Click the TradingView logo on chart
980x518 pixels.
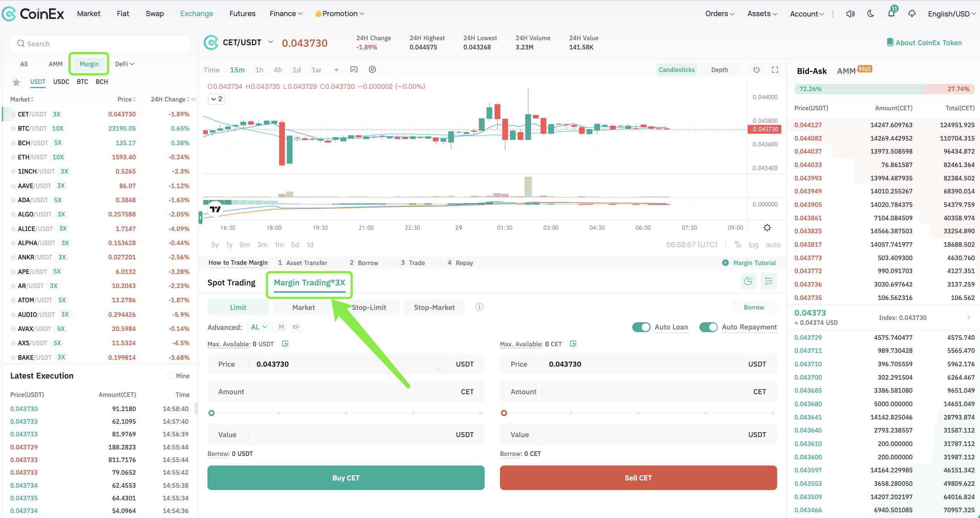click(215, 209)
